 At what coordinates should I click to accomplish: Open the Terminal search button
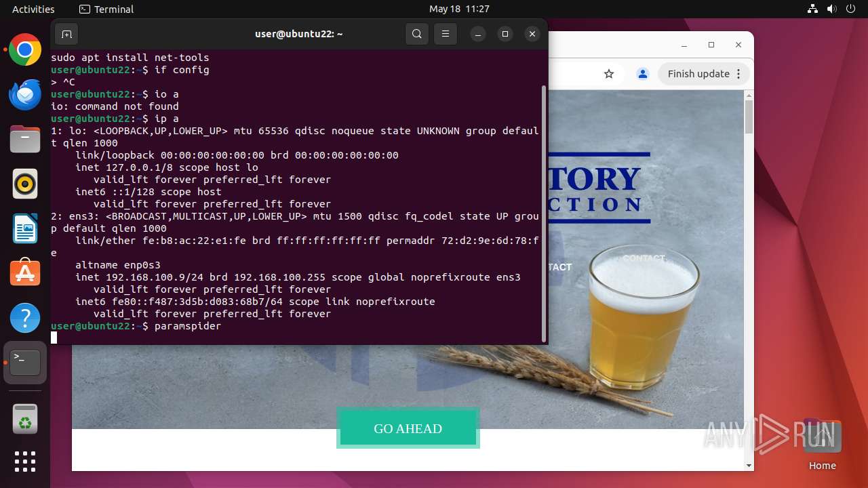417,34
